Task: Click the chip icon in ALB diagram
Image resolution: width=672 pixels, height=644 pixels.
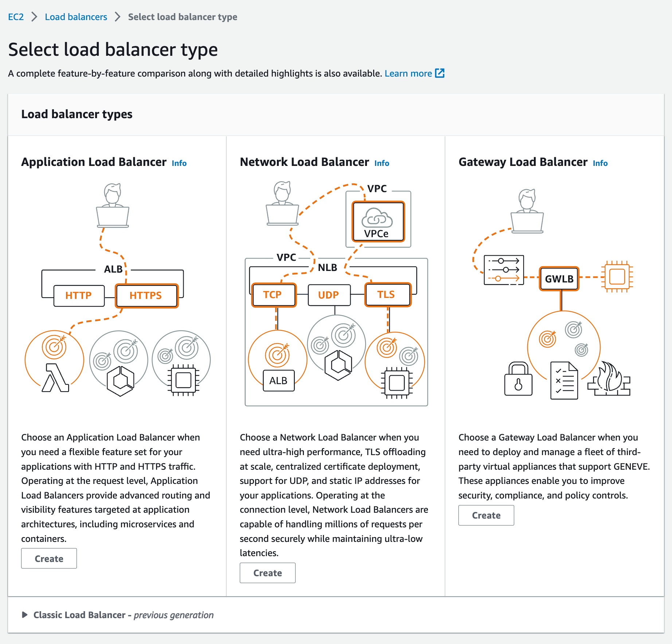Action: 183,380
